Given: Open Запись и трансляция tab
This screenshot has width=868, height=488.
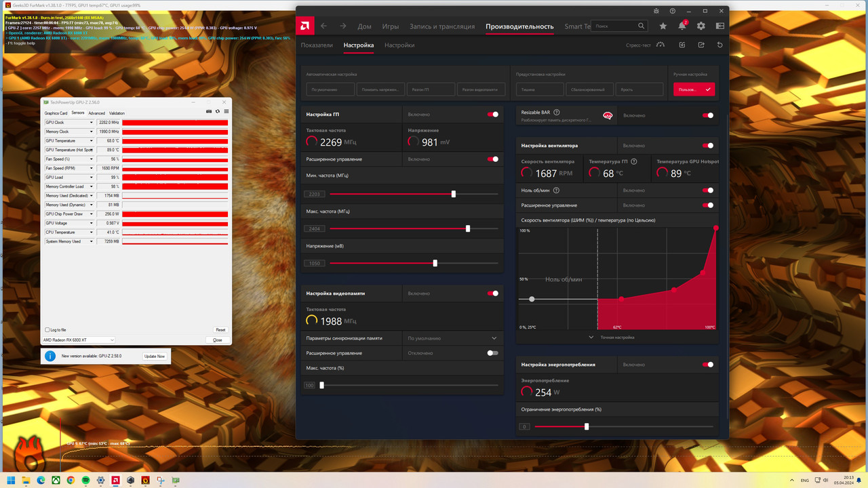Looking at the screenshot, I should [x=442, y=26].
